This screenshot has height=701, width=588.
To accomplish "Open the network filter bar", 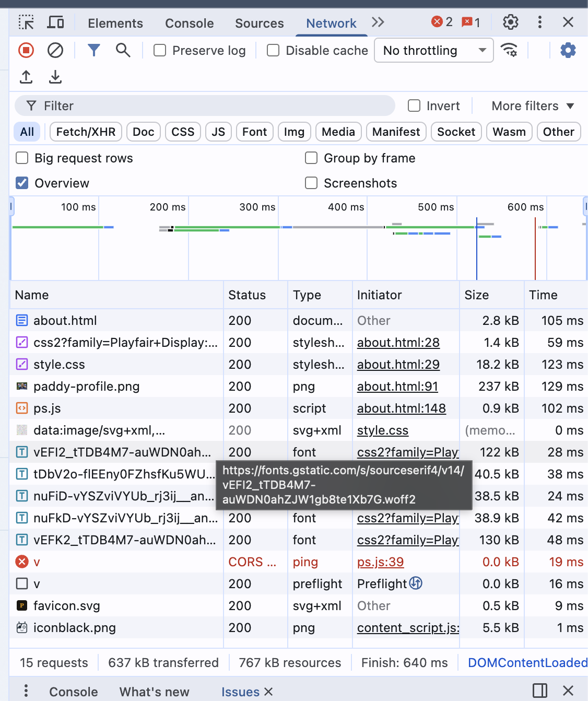I will click(x=94, y=50).
